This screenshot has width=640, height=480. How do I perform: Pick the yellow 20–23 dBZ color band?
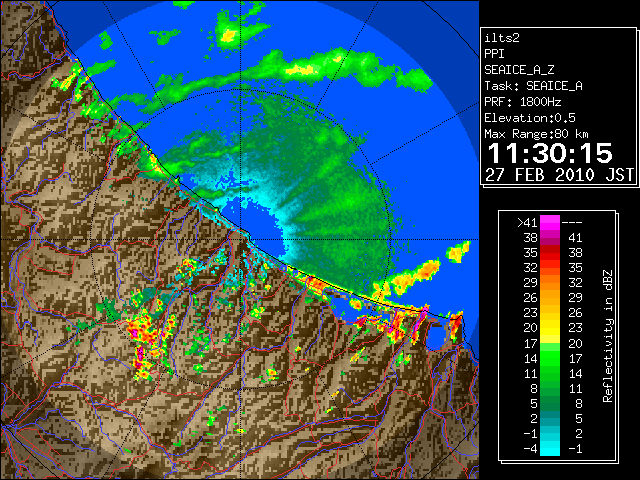[550, 328]
